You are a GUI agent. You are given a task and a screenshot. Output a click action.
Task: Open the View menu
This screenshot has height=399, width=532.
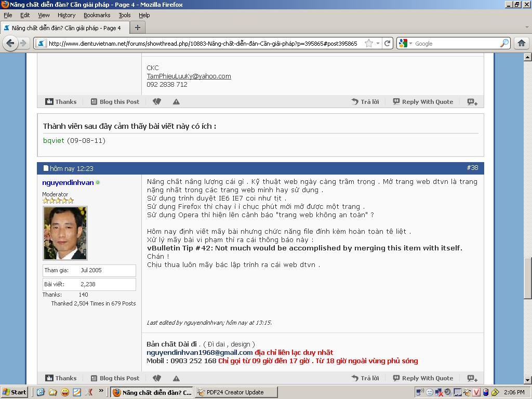pyautogui.click(x=44, y=15)
